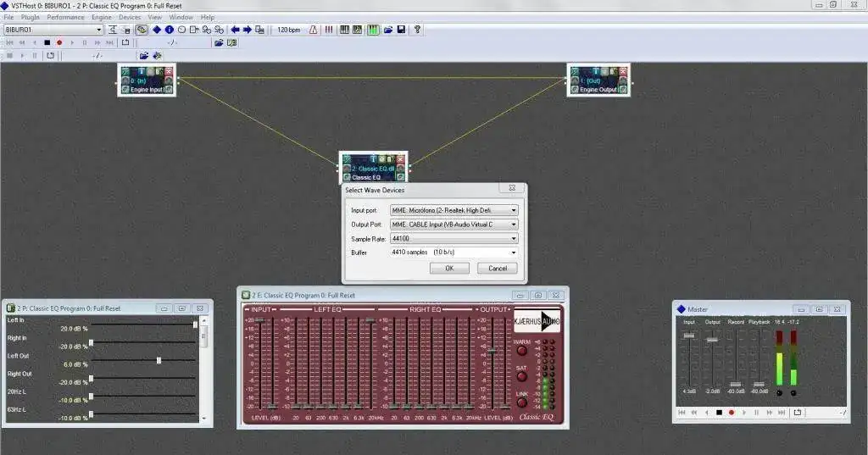This screenshot has height=455, width=868.
Task: Expand the Buffer size dropdown
Action: point(453,252)
